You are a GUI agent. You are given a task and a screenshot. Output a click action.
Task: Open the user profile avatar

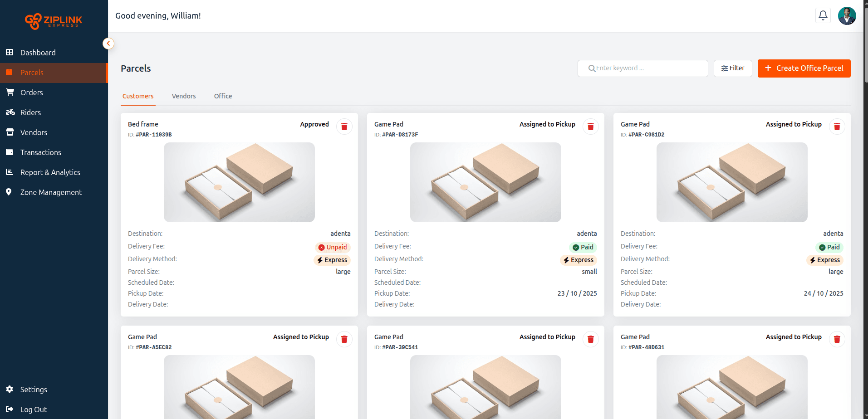(847, 16)
